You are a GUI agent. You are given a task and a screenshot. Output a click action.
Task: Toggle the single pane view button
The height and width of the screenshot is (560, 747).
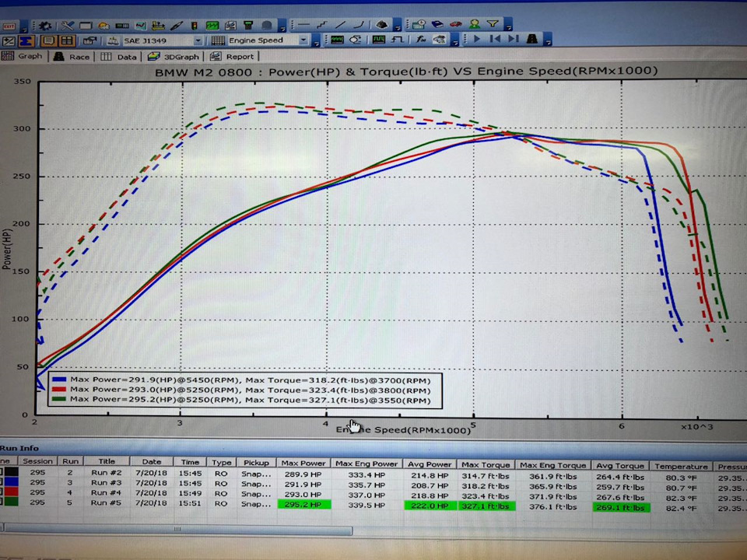[x=48, y=40]
